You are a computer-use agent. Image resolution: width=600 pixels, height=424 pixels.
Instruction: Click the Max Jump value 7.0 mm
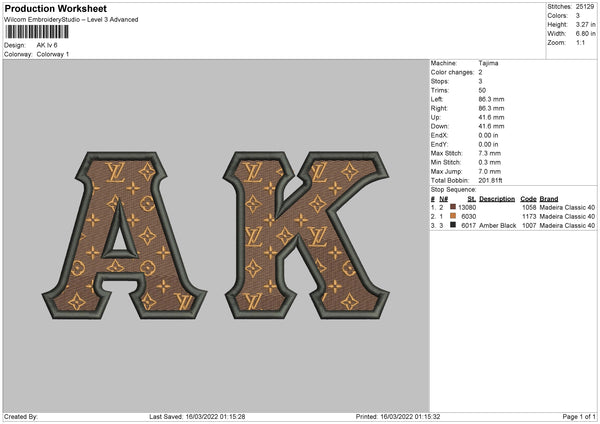489,171
